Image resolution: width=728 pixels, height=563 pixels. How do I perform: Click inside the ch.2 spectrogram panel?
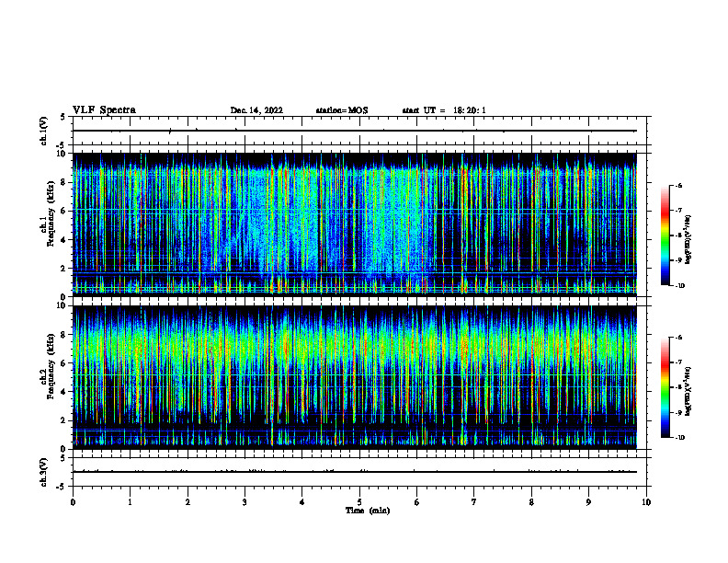[x=355, y=377]
